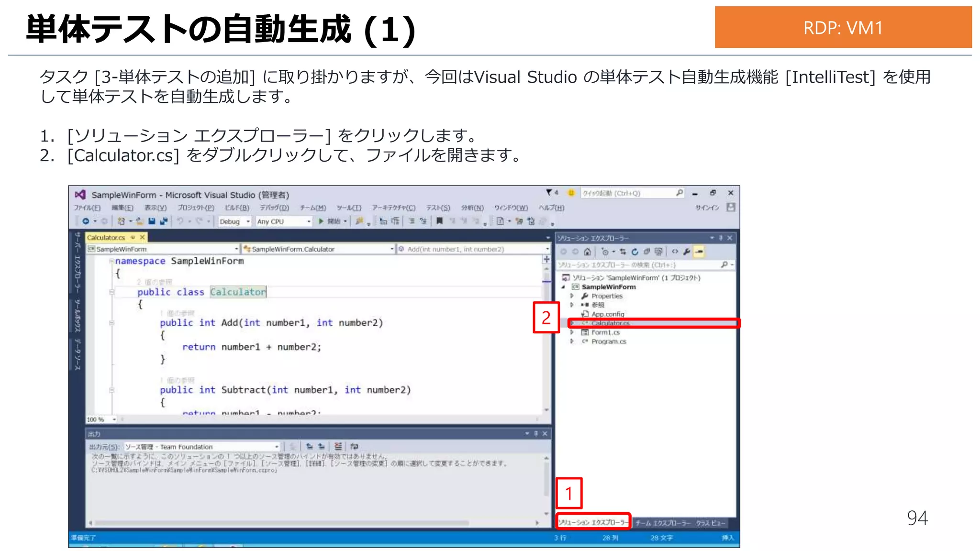Click the サインイン sign-in link
Viewport: 980px width, 551px height.
pyautogui.click(x=707, y=208)
